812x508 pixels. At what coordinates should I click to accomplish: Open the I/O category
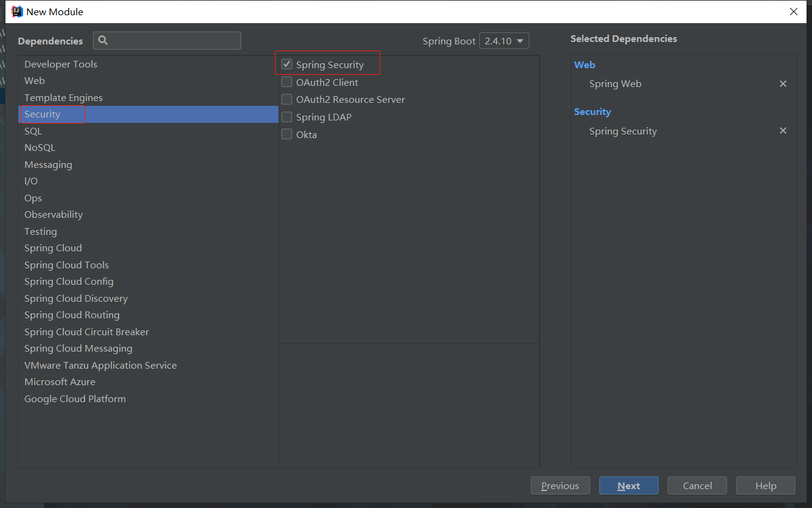pos(148,181)
